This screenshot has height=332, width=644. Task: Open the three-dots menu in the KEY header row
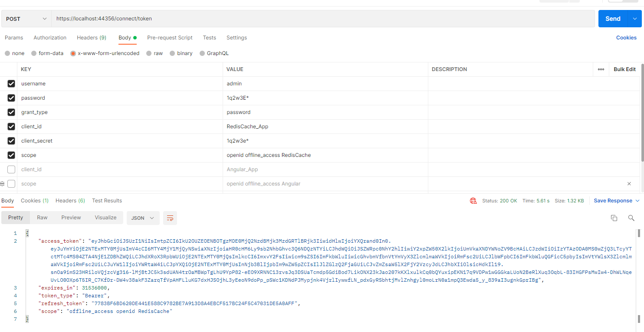601,69
